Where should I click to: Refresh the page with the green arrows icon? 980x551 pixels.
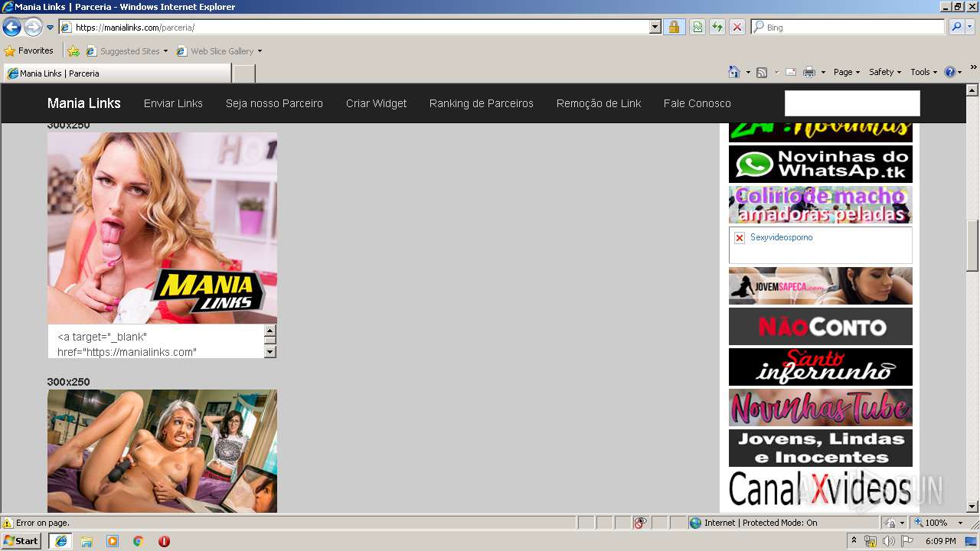click(x=717, y=28)
